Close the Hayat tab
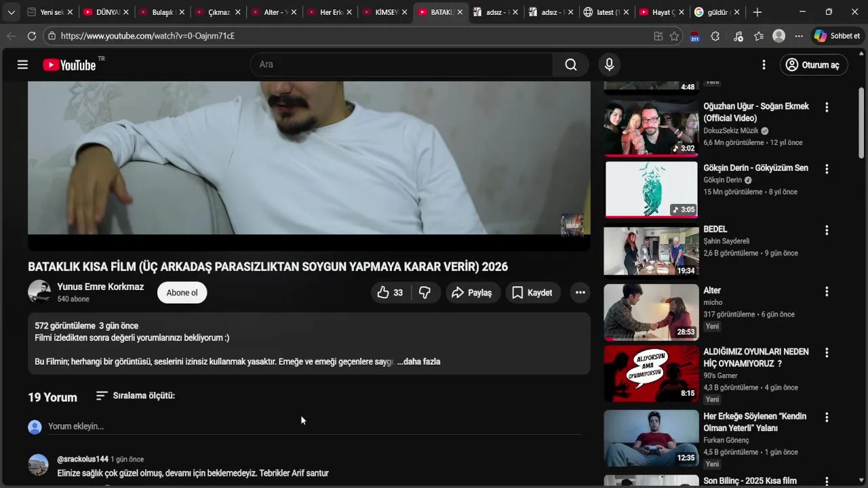 click(x=681, y=12)
